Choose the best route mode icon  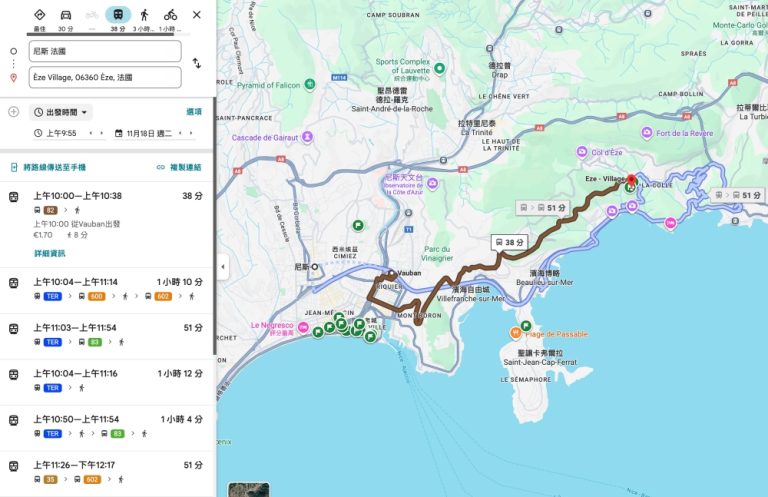38,15
